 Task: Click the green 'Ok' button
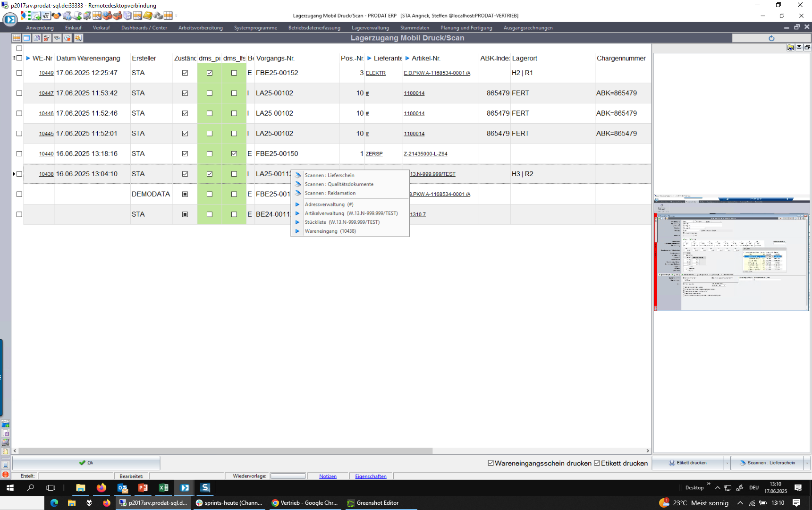pos(86,463)
